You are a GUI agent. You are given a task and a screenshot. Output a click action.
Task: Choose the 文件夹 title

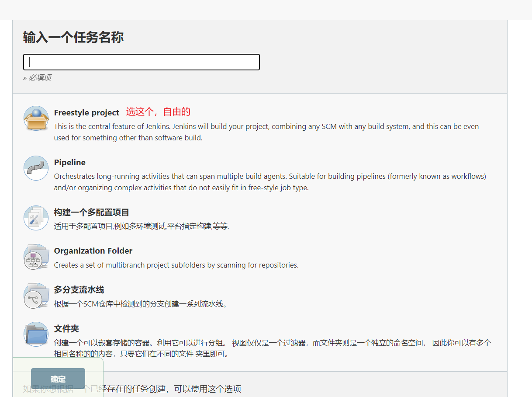(66, 329)
